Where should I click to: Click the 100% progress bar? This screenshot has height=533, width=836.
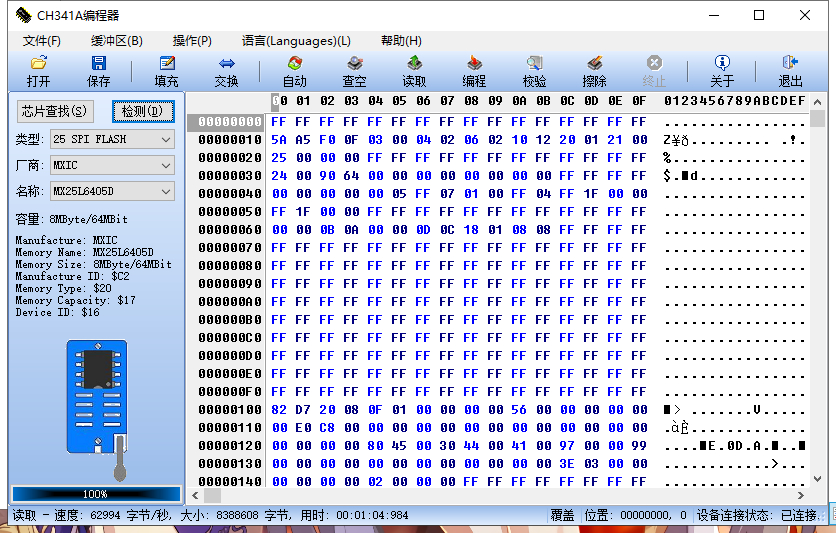pyautogui.click(x=97, y=494)
